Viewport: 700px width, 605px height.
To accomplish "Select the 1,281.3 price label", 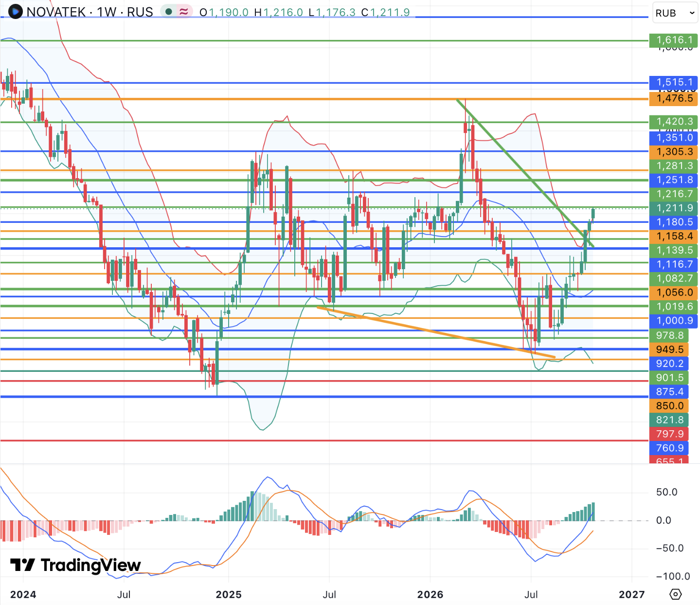I will click(x=674, y=166).
